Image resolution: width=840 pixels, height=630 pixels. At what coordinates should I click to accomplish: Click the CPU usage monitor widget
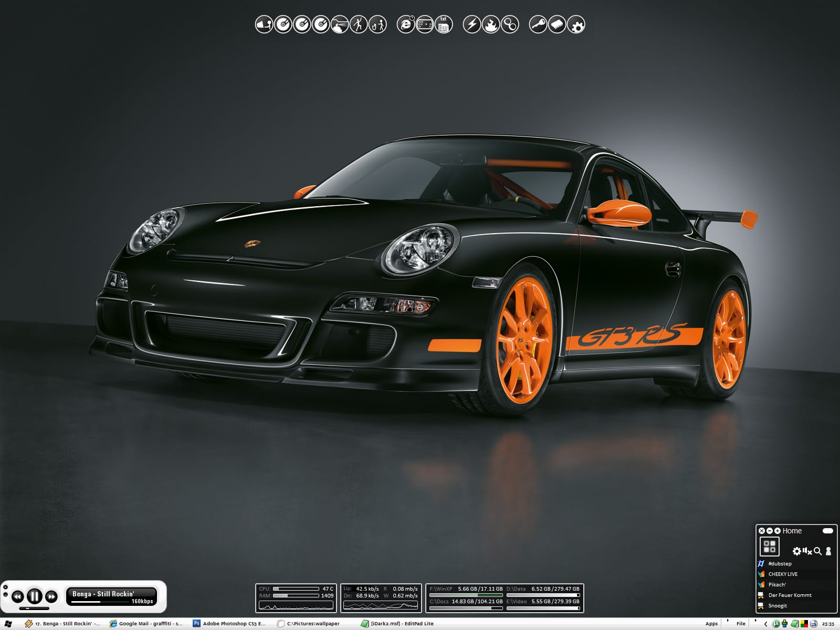[296, 598]
